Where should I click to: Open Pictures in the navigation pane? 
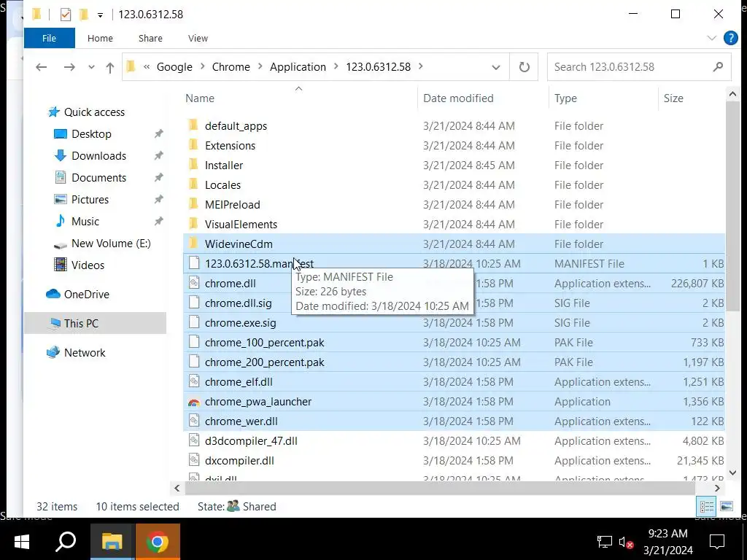click(90, 200)
